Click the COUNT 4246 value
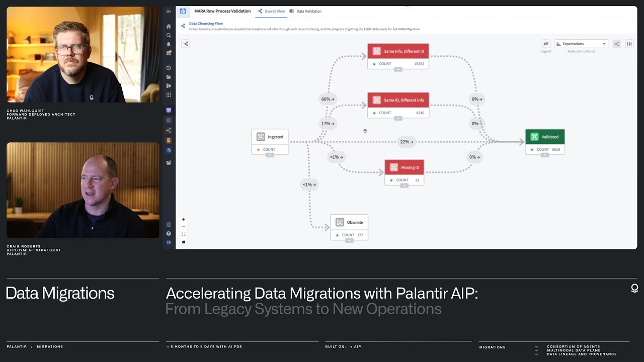 (x=420, y=113)
